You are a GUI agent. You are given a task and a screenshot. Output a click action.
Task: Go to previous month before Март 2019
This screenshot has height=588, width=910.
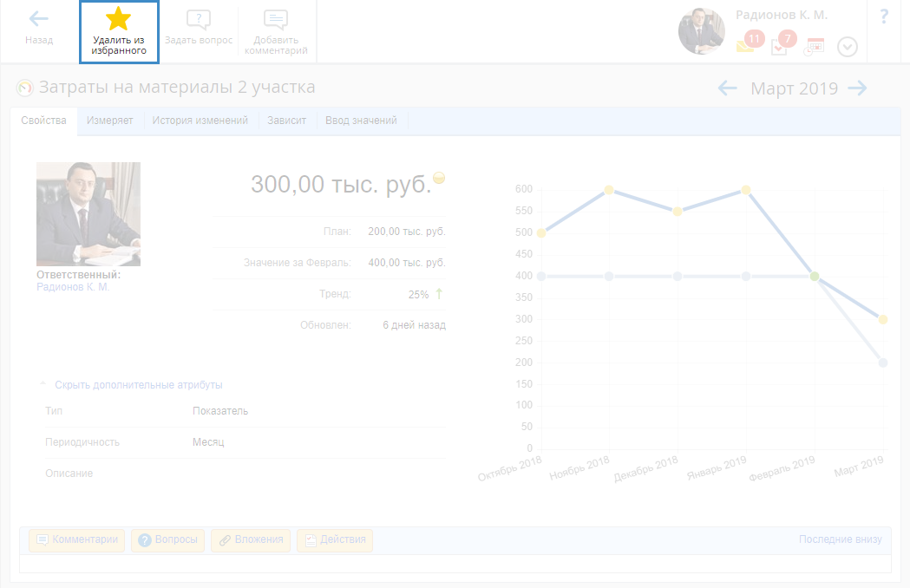click(x=727, y=88)
